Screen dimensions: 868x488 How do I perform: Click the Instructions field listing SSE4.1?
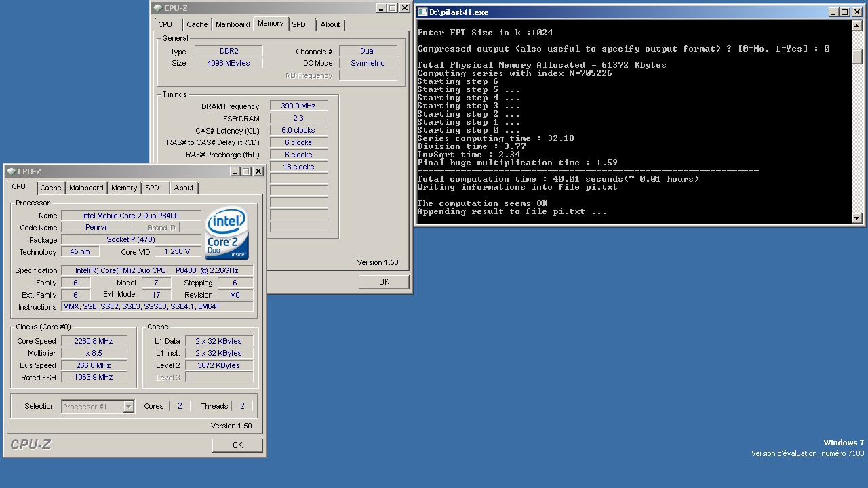(157, 306)
